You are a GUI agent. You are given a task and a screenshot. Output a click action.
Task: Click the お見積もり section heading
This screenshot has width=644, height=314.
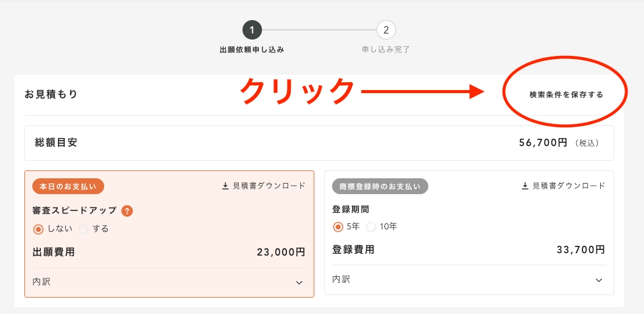[x=51, y=94]
